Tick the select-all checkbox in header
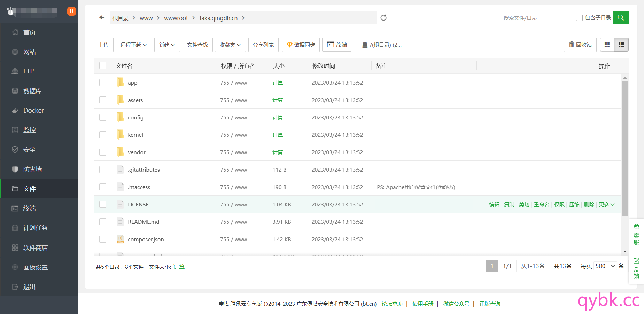 (103, 65)
